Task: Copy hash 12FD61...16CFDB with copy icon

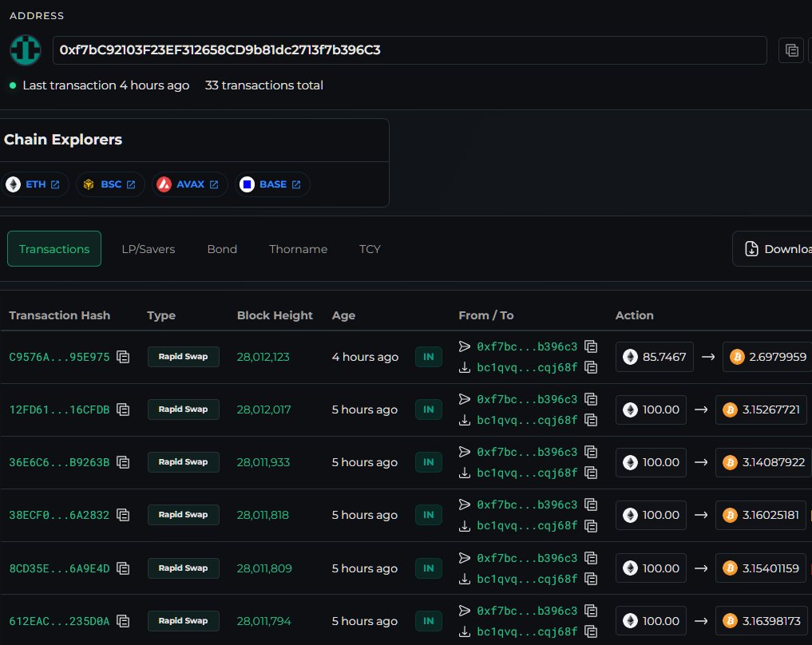Action: tap(123, 410)
